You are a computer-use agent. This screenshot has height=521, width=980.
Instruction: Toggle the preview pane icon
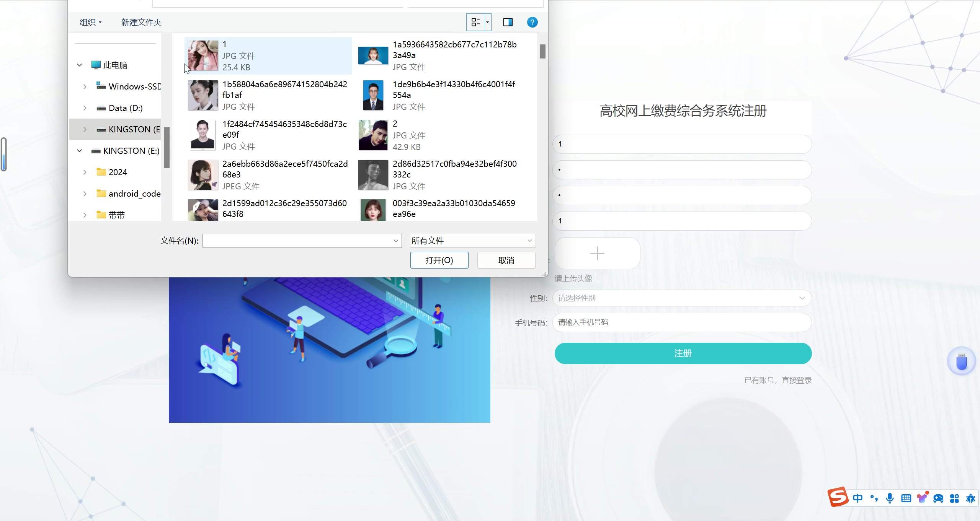pyautogui.click(x=508, y=22)
